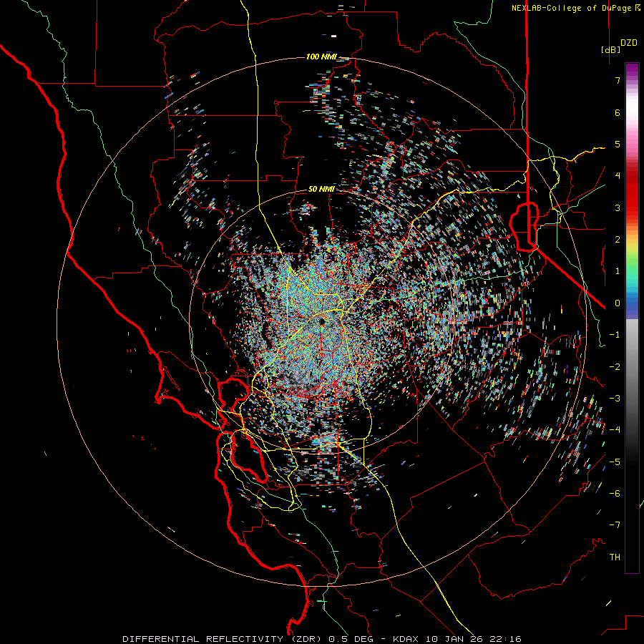
Task: Select the "5" value on the scale
Action: coord(618,144)
